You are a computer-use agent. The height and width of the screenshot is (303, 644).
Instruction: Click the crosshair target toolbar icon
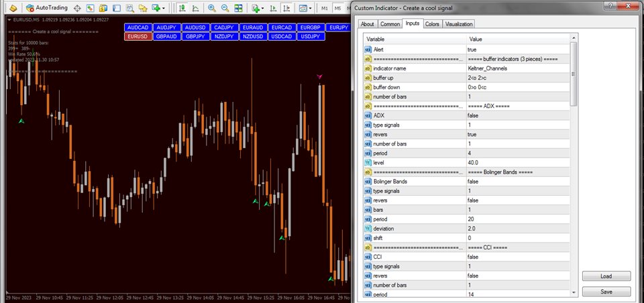(77, 8)
